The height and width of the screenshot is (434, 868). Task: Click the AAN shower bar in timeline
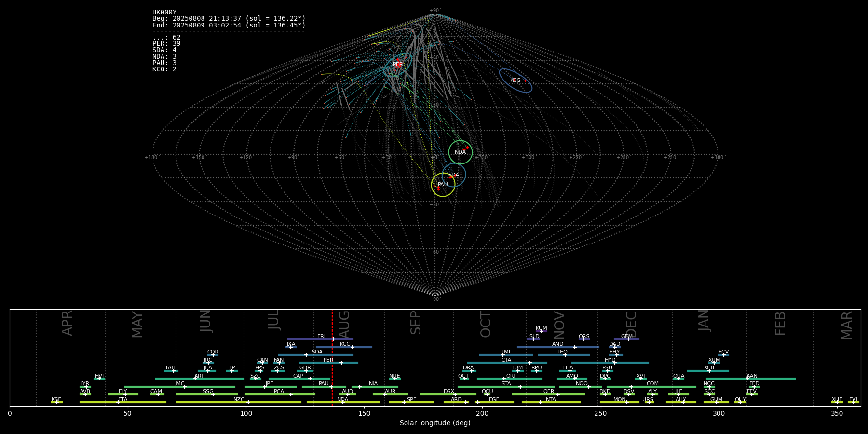(751, 379)
